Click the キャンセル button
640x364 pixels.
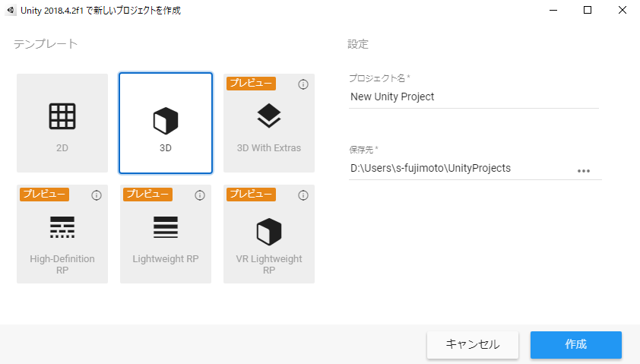pos(473,344)
